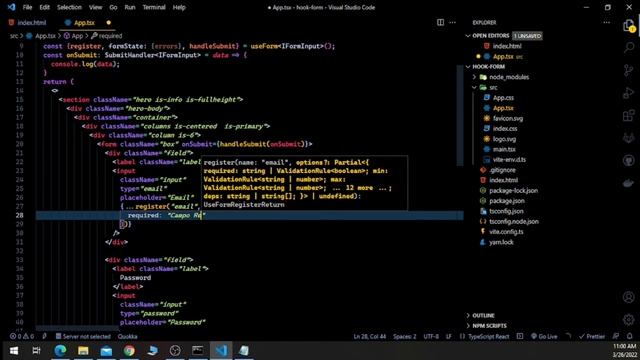Viewport: 640px width, 360px height.
Task: Open the Go menu
Action: (x=113, y=7)
